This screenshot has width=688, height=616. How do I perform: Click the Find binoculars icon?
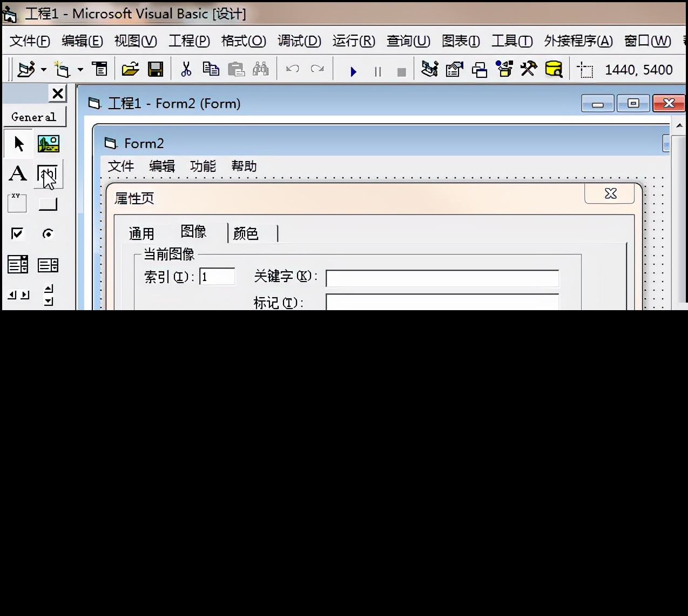click(x=261, y=69)
